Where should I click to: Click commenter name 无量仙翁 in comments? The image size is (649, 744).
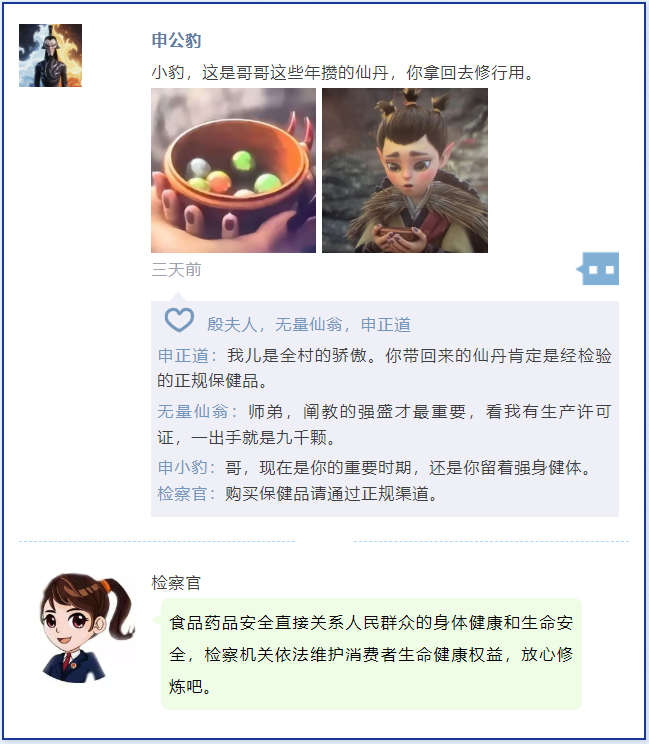click(x=192, y=411)
